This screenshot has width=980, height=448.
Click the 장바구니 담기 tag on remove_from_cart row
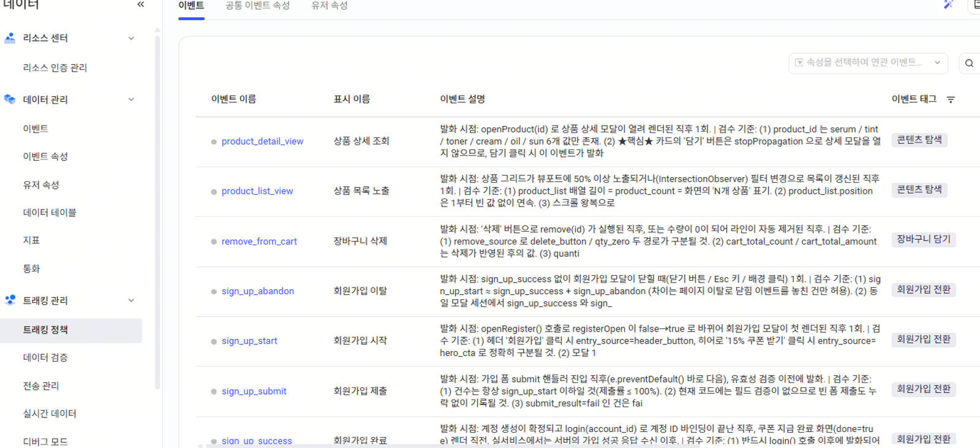(924, 239)
